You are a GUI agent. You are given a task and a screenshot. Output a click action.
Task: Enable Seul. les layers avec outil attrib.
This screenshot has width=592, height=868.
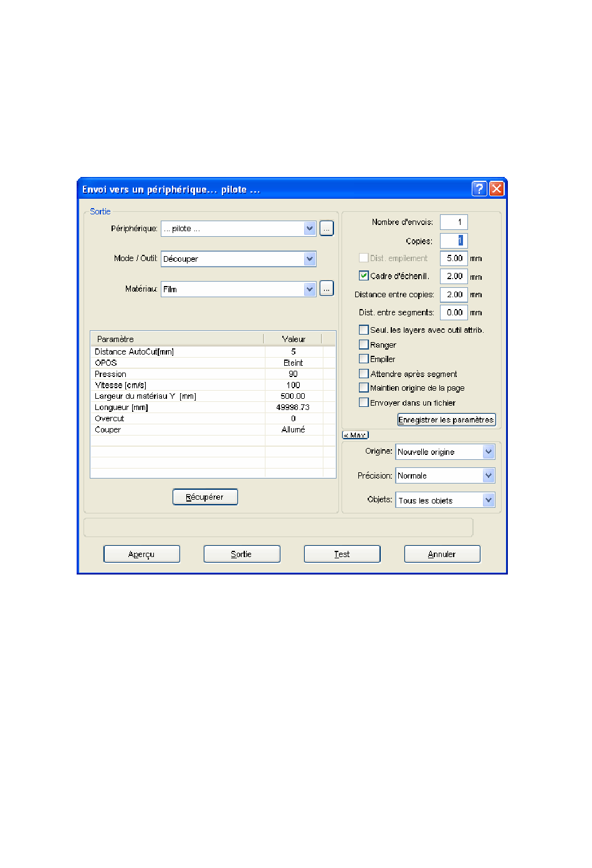(x=363, y=330)
